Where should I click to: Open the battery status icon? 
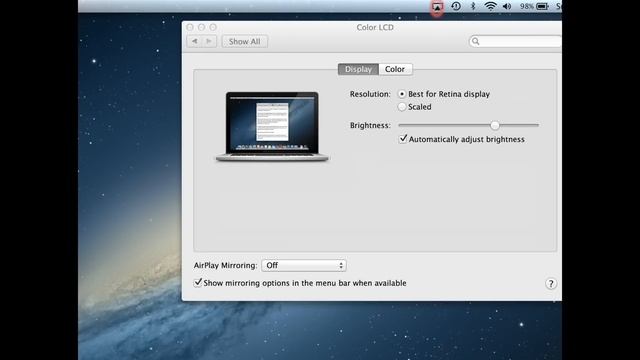pyautogui.click(x=542, y=6)
